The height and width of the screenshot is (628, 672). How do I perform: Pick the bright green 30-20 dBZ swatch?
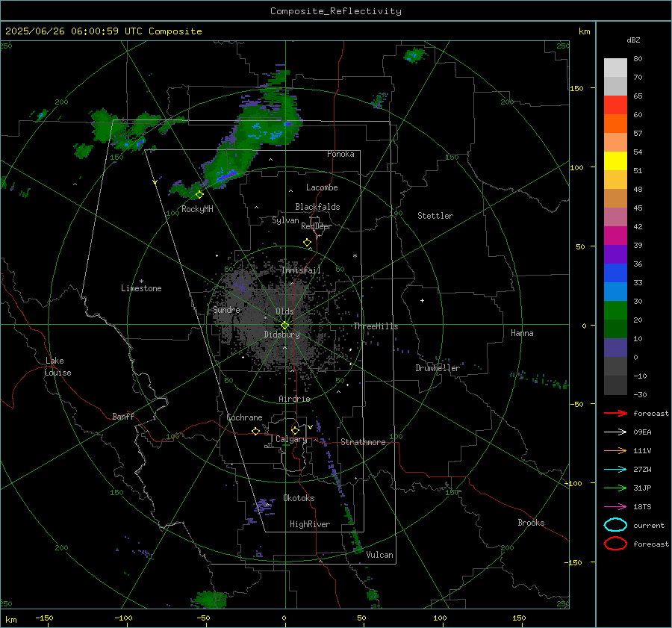point(615,311)
